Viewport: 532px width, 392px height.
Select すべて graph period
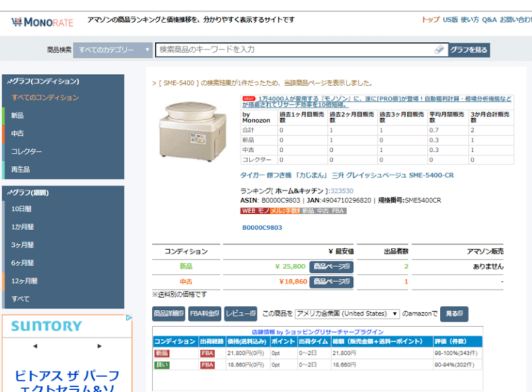(x=20, y=299)
